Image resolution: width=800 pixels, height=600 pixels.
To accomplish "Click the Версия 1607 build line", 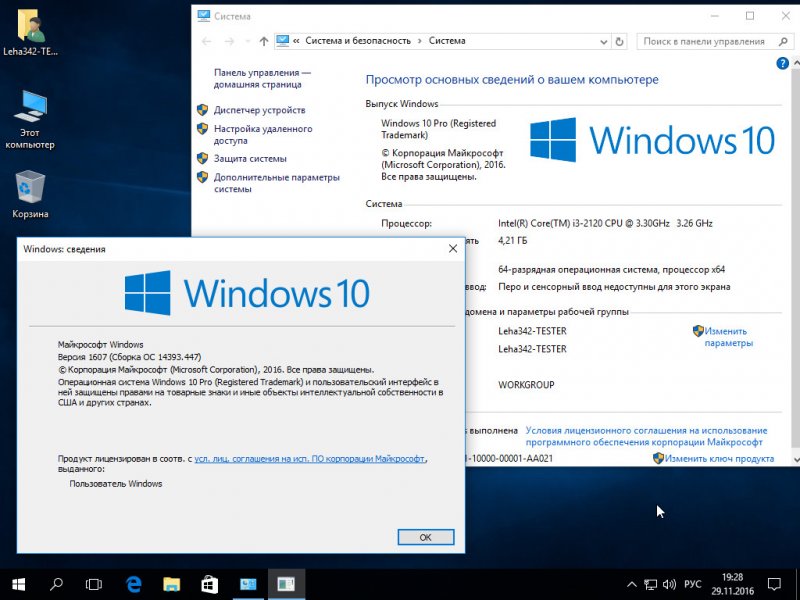I will (x=130, y=357).
